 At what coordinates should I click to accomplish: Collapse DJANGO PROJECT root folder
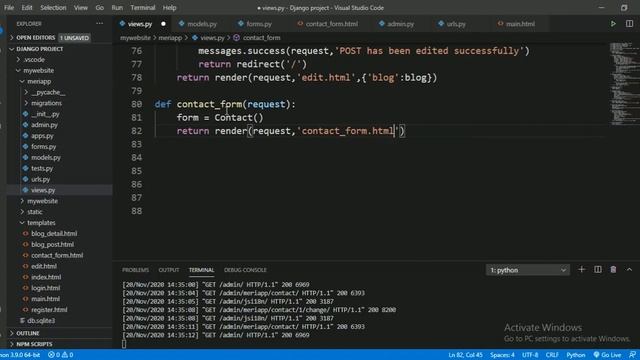(x=40, y=49)
